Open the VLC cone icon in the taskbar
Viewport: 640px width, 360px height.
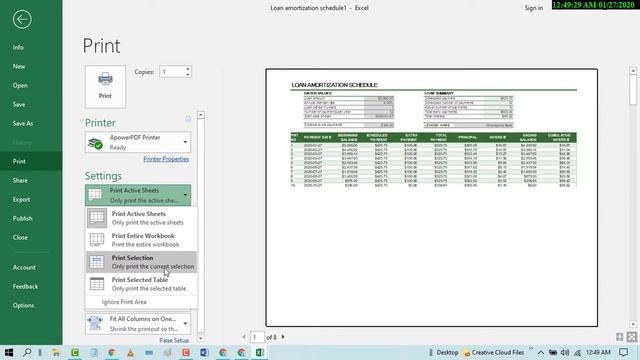tap(130, 352)
